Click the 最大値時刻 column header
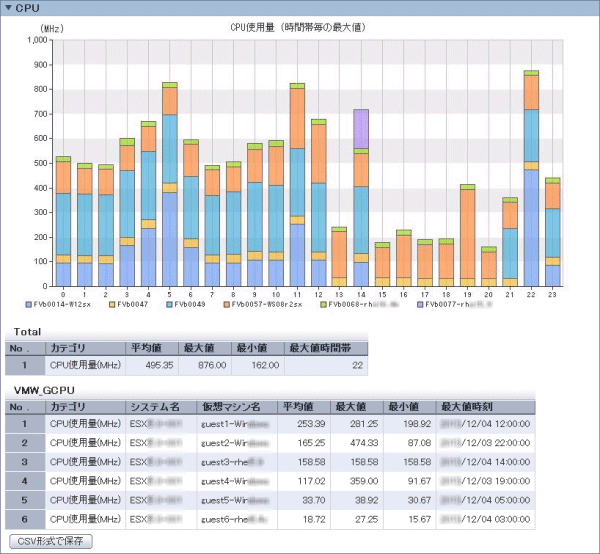Image resolution: width=600 pixels, height=554 pixels. [470, 408]
